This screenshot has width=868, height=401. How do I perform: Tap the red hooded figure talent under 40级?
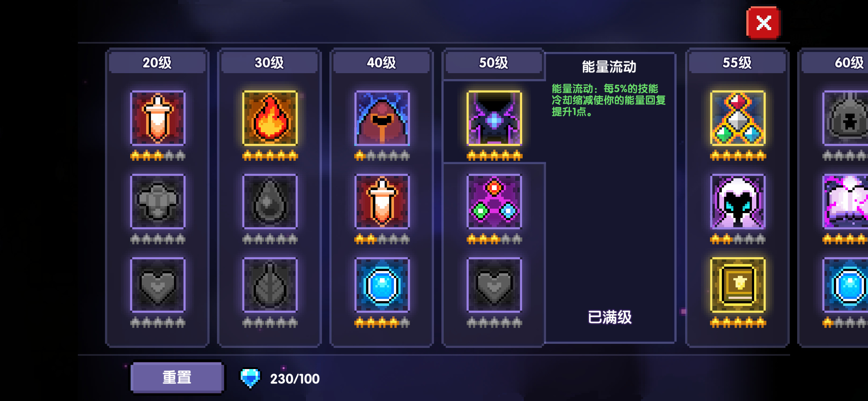coord(382,118)
